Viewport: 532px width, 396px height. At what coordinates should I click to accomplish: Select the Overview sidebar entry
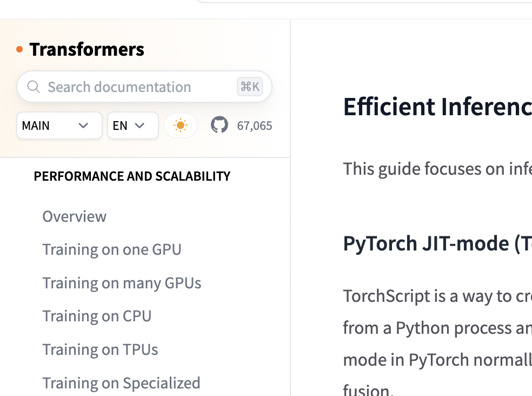pyautogui.click(x=74, y=216)
